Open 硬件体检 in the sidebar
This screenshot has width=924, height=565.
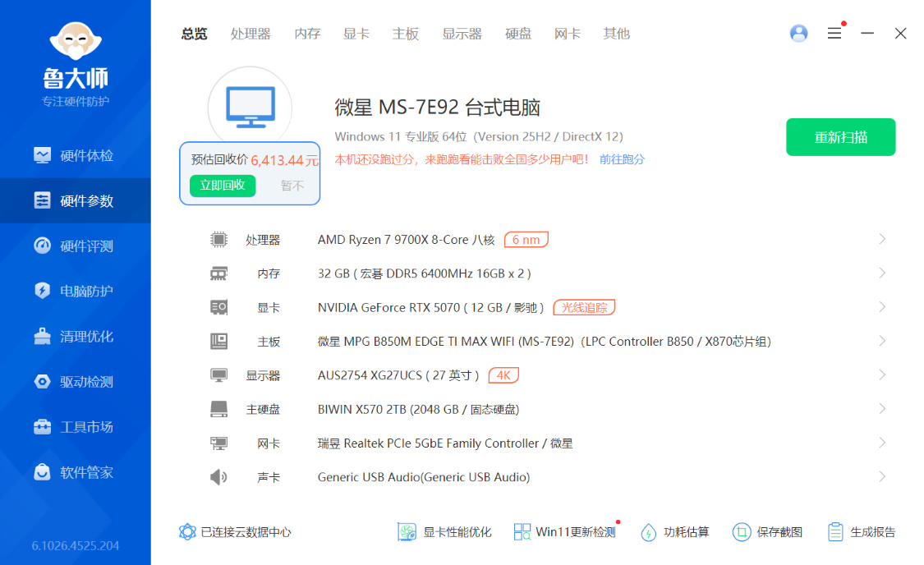point(75,155)
